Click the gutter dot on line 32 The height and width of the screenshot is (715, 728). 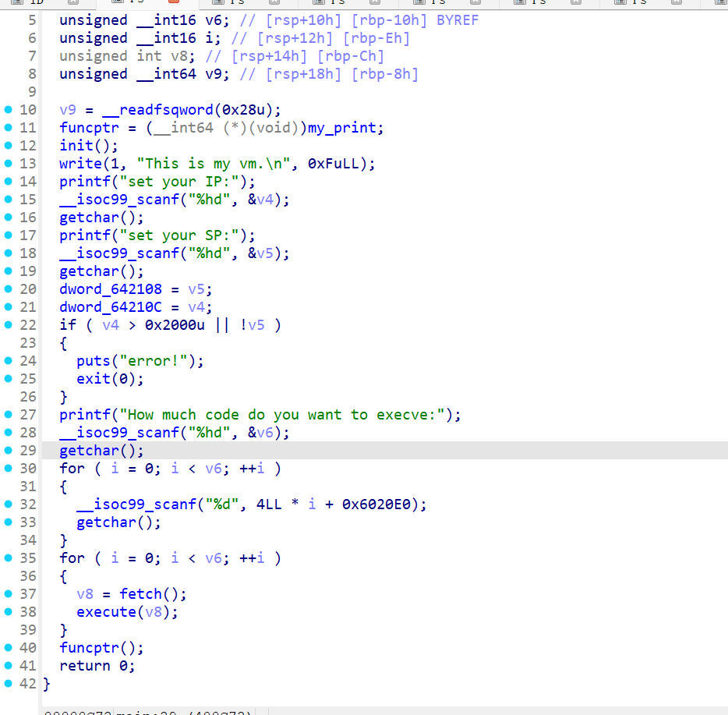pos(8,504)
